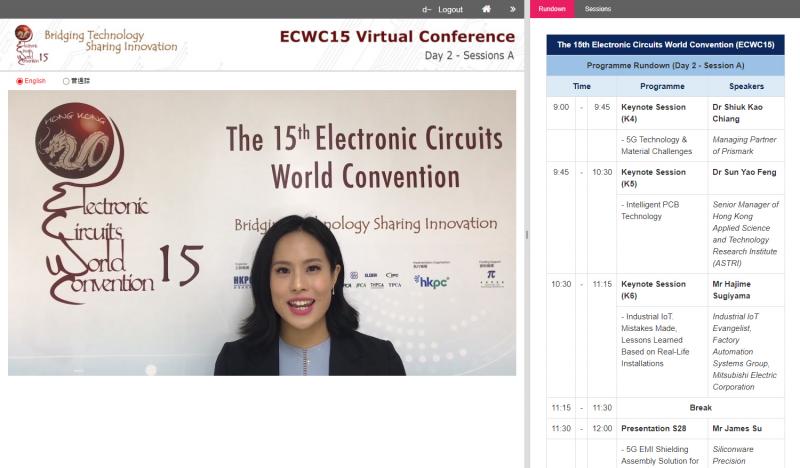Switch to the Sessions tab
The width and height of the screenshot is (800, 468).
[x=597, y=9]
